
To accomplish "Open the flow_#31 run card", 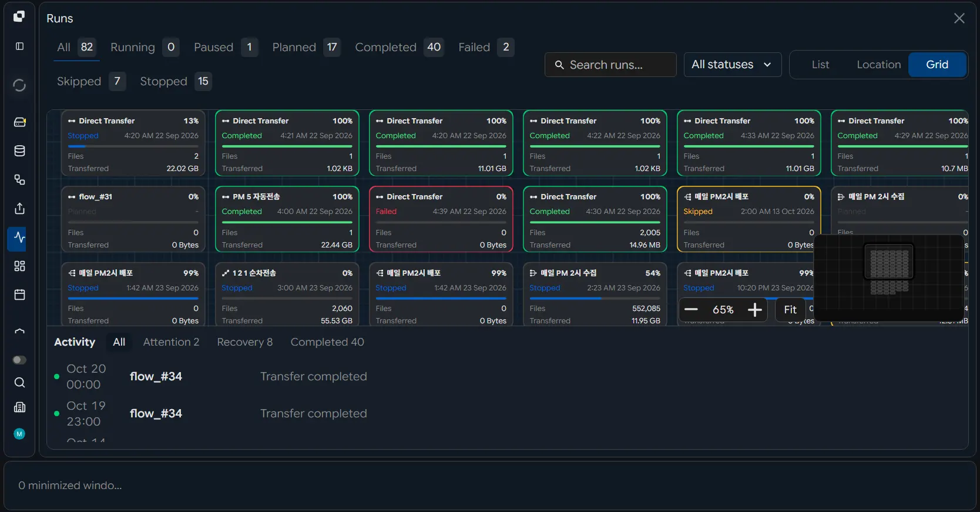I will [133, 220].
